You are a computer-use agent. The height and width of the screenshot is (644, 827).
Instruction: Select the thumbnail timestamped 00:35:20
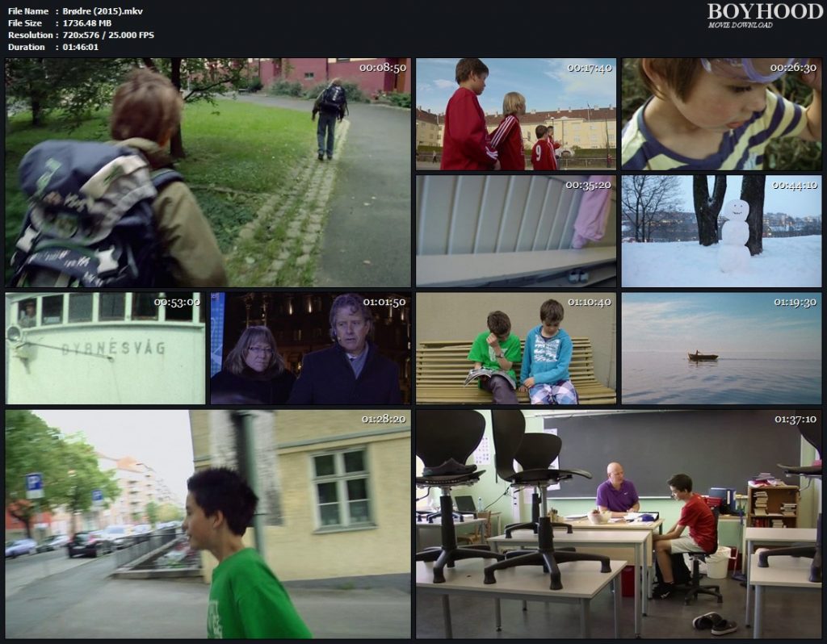coord(516,231)
